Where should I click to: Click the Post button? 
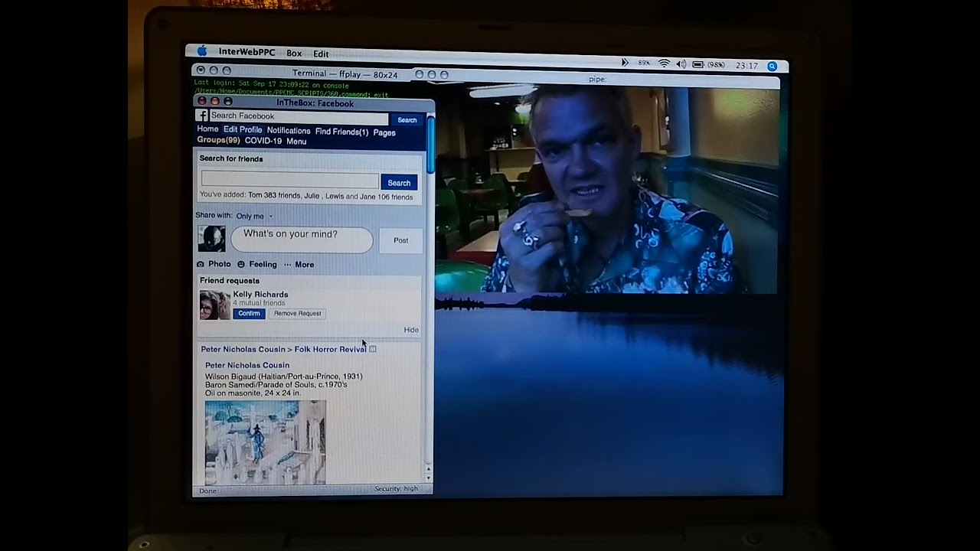click(x=400, y=240)
